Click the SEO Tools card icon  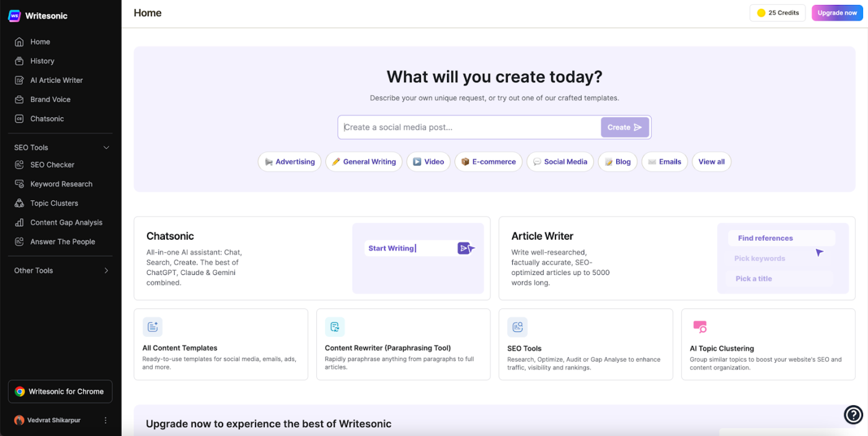pyautogui.click(x=517, y=327)
